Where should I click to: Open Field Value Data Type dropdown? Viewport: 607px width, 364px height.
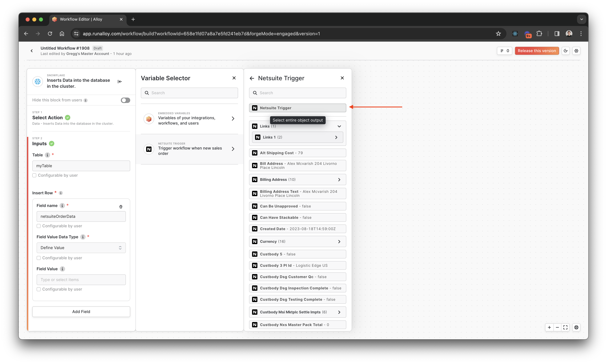[81, 248]
